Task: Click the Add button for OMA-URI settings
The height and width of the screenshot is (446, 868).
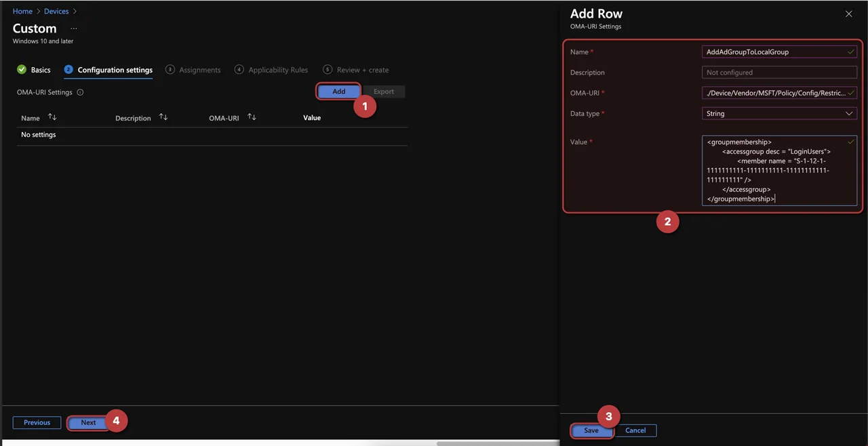Action: tap(338, 92)
